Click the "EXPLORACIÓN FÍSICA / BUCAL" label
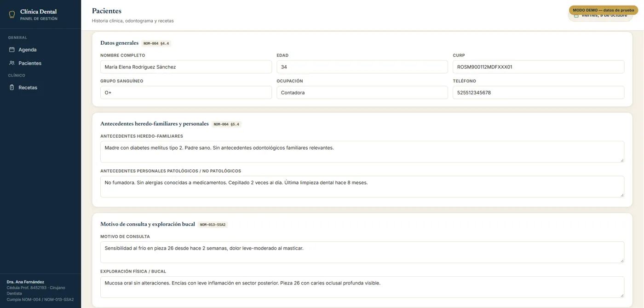The width and height of the screenshot is (644, 308). click(x=133, y=272)
